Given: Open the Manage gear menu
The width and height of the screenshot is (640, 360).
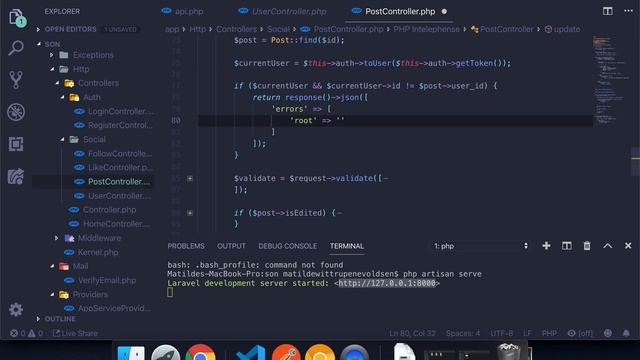Looking at the screenshot, I should tap(16, 310).
